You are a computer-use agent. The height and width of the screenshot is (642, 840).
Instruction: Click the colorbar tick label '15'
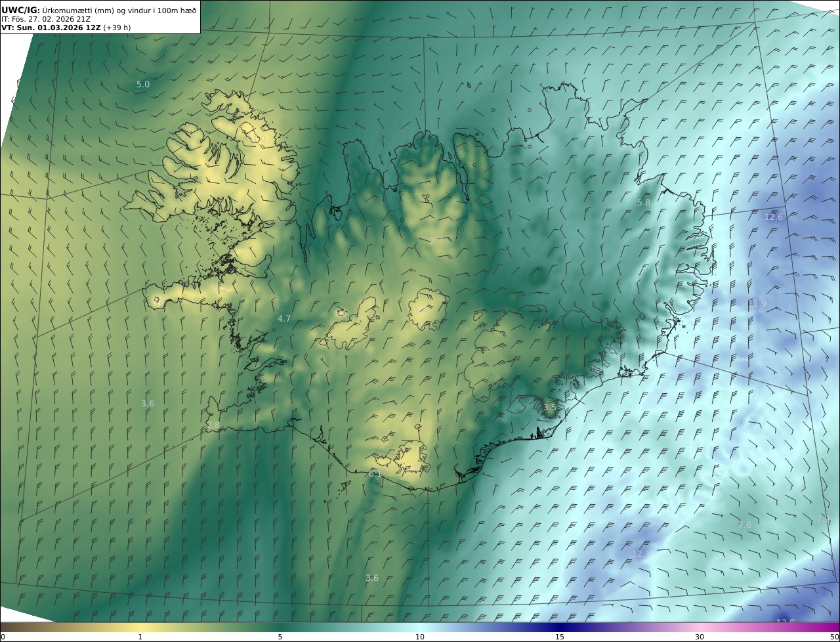(560, 637)
